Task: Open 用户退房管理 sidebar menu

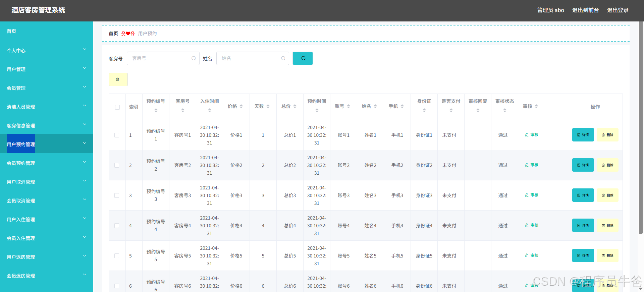Action: (x=47, y=257)
